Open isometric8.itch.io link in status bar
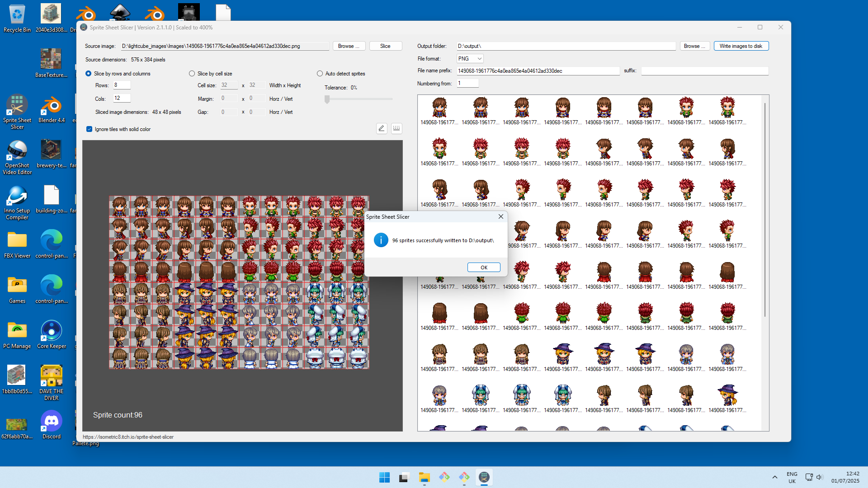Image resolution: width=868 pixels, height=488 pixels. [128, 437]
